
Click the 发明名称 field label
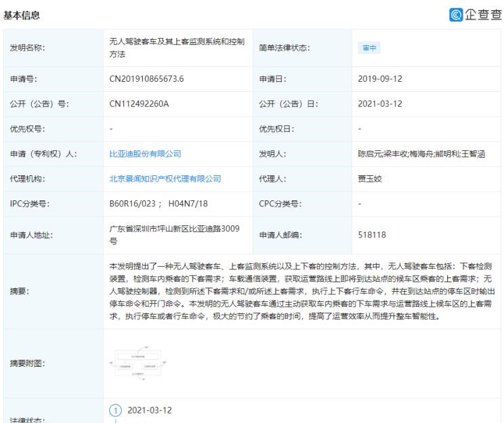click(x=27, y=48)
